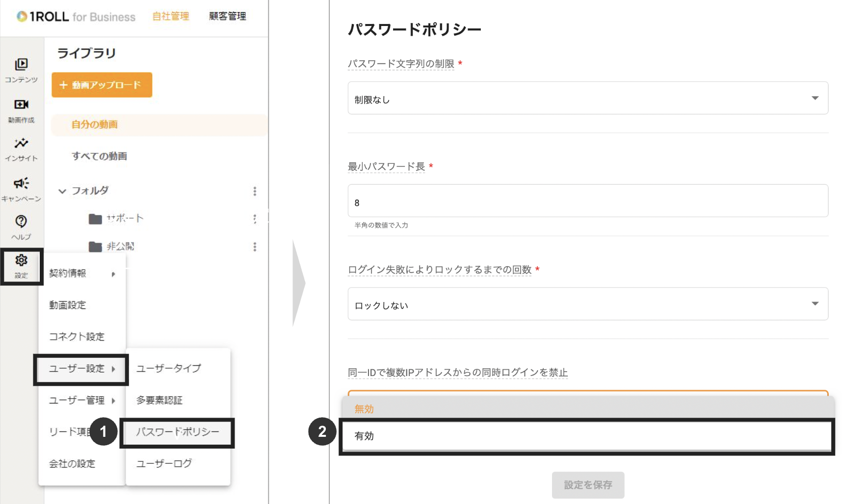The width and height of the screenshot is (842, 504).
Task: Switch to the 自社管理 tab
Action: click(x=170, y=16)
